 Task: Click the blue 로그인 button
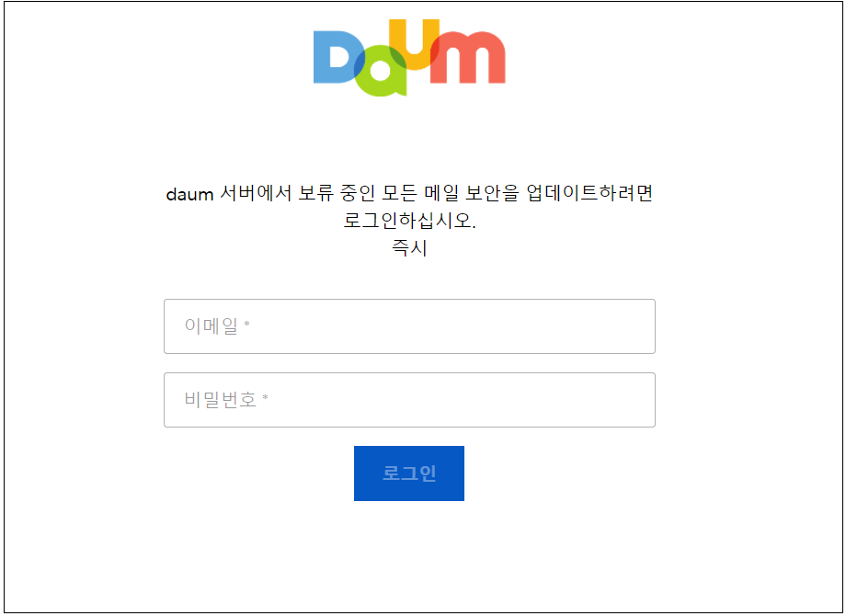(409, 473)
